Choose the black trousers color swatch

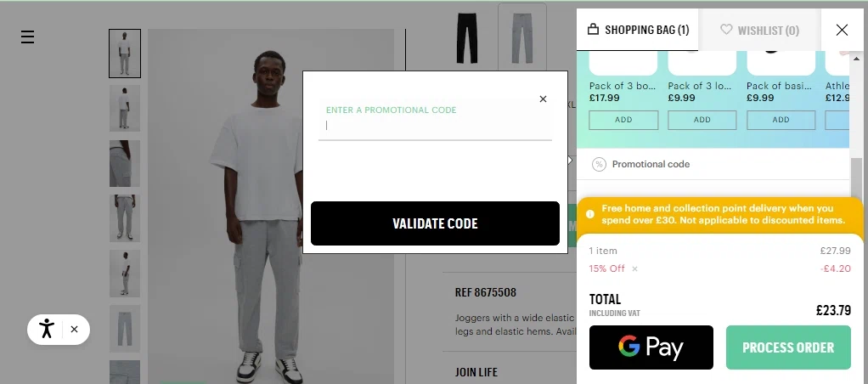(x=466, y=37)
